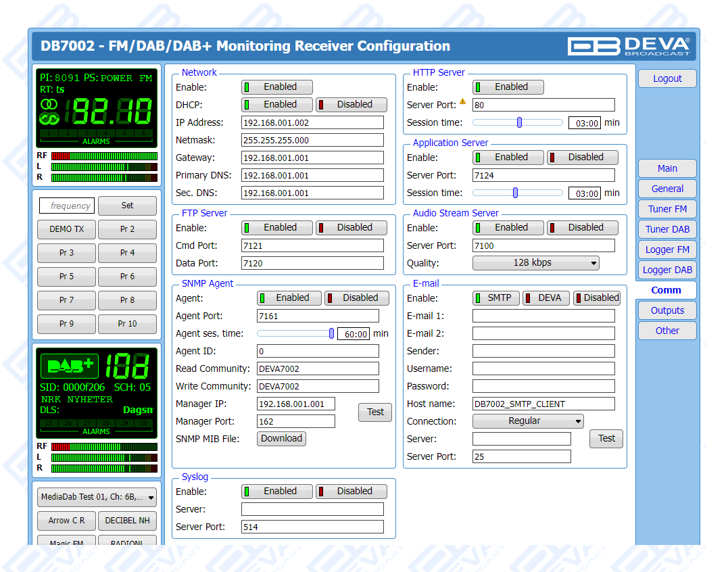Click the DAB ALARMS indicator strip

pos(96,425)
